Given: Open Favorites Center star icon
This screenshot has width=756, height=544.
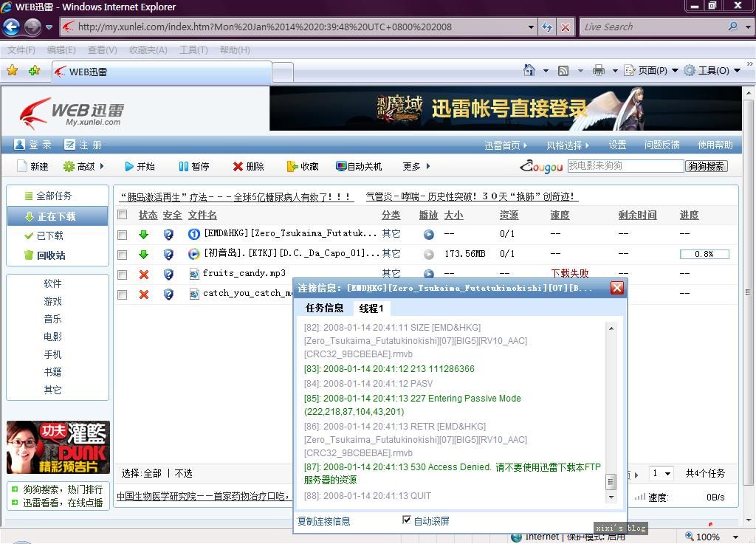Looking at the screenshot, I should click(12, 71).
